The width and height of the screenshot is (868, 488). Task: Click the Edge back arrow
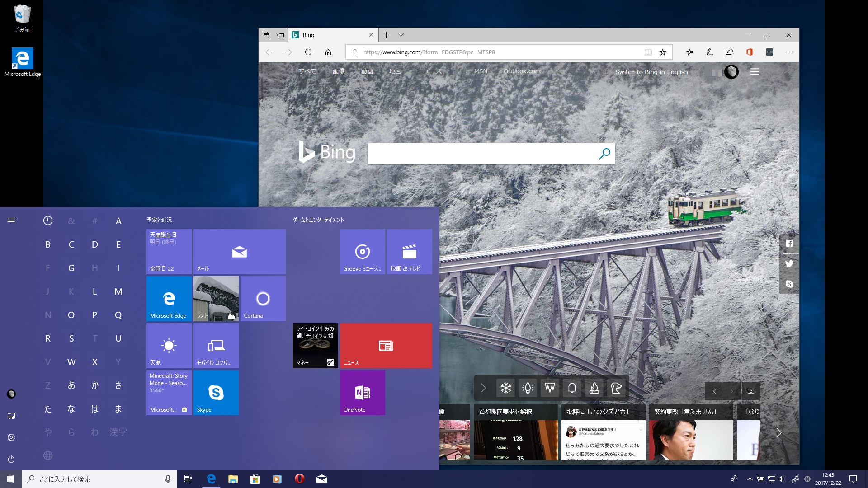click(269, 52)
